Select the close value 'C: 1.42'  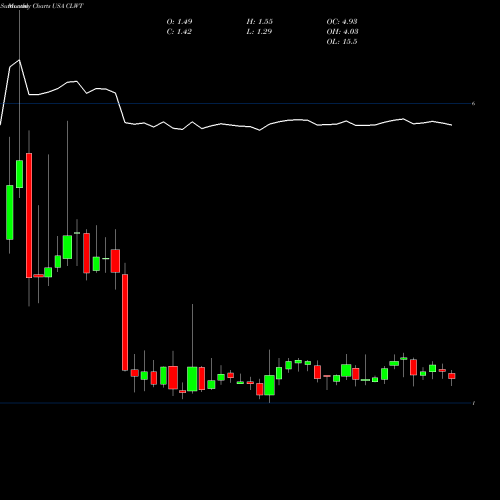pos(179,32)
